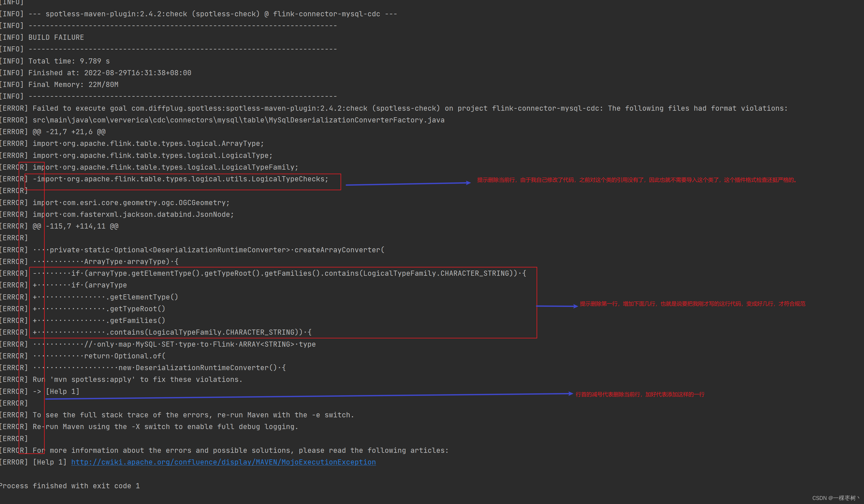Viewport: 864px width, 504px height.
Task: Click the added '.getFamilies()' line
Action: (x=83, y=320)
